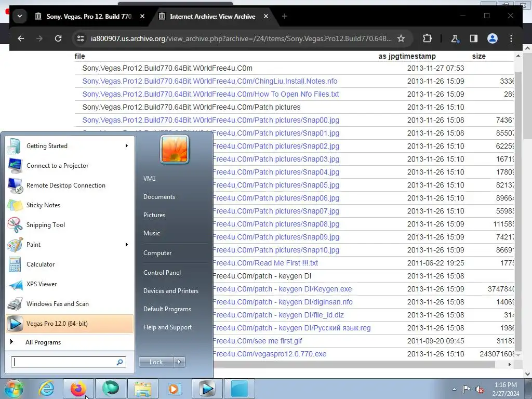
Task: Open Paint from Start menu
Action: (70, 244)
